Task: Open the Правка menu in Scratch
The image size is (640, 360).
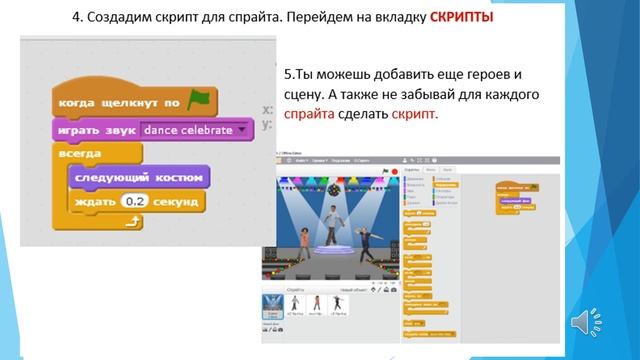Action: [x=320, y=161]
